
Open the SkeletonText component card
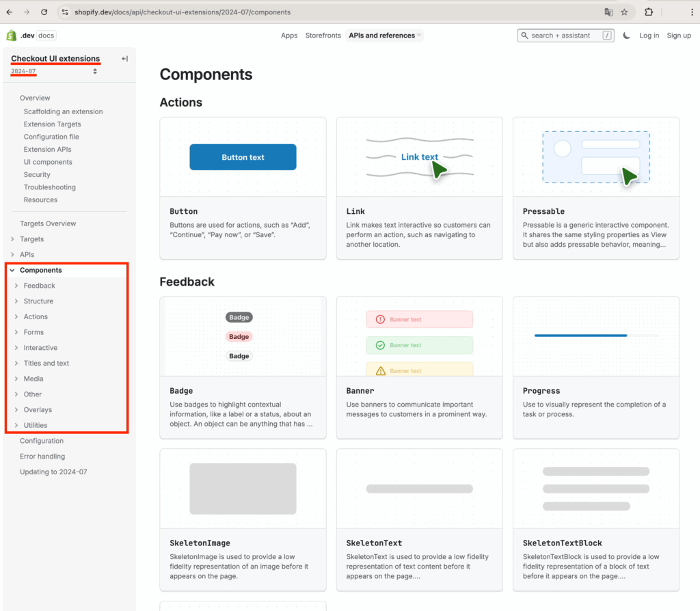tap(419, 520)
